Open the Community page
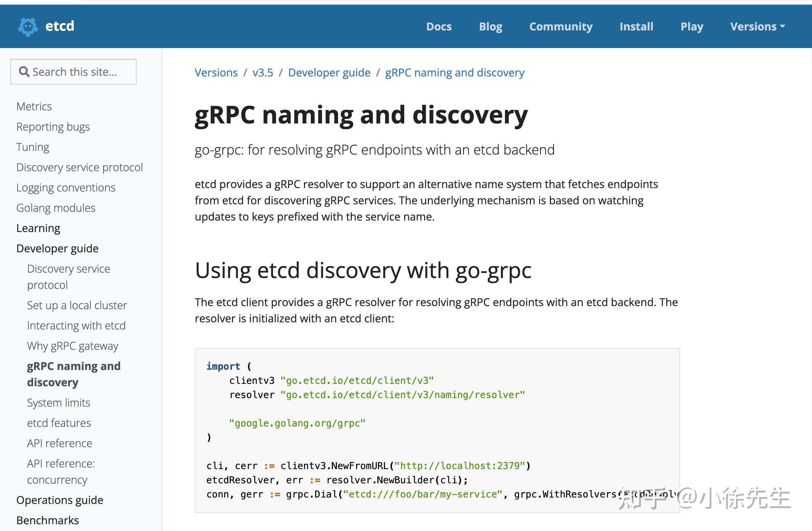Viewport: 812px width, 531px height. (x=561, y=26)
